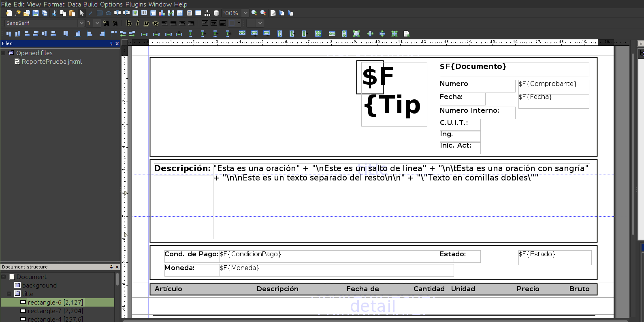Click the border color swatch button

(232, 23)
